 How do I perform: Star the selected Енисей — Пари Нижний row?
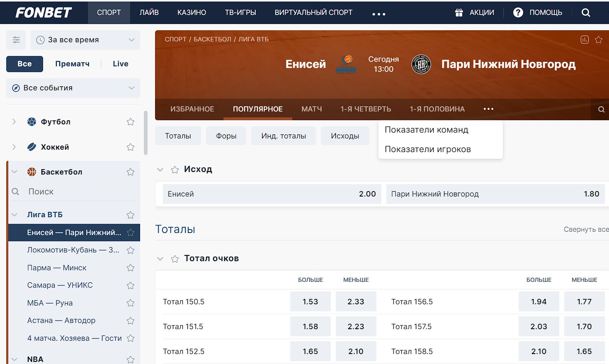pos(131,233)
